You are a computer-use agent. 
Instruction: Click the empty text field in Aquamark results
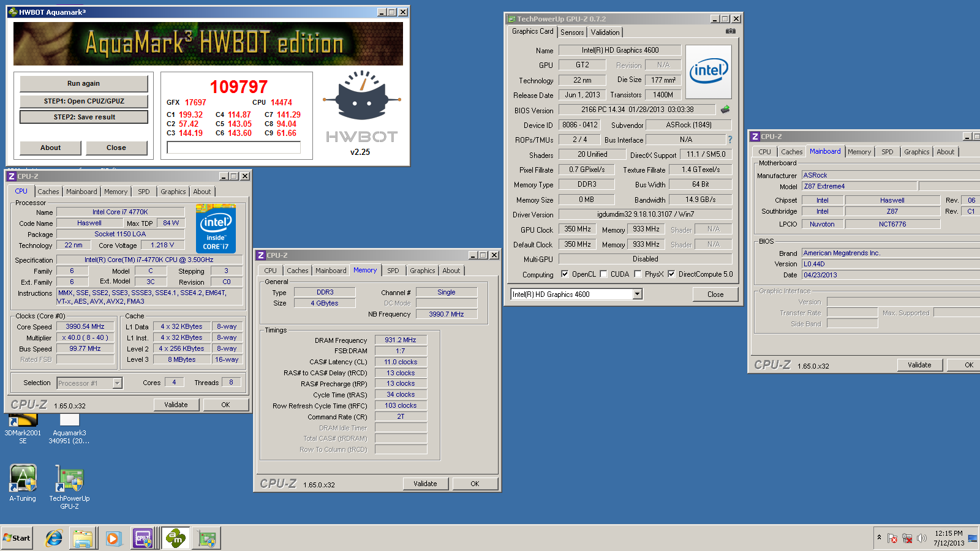pyautogui.click(x=234, y=148)
